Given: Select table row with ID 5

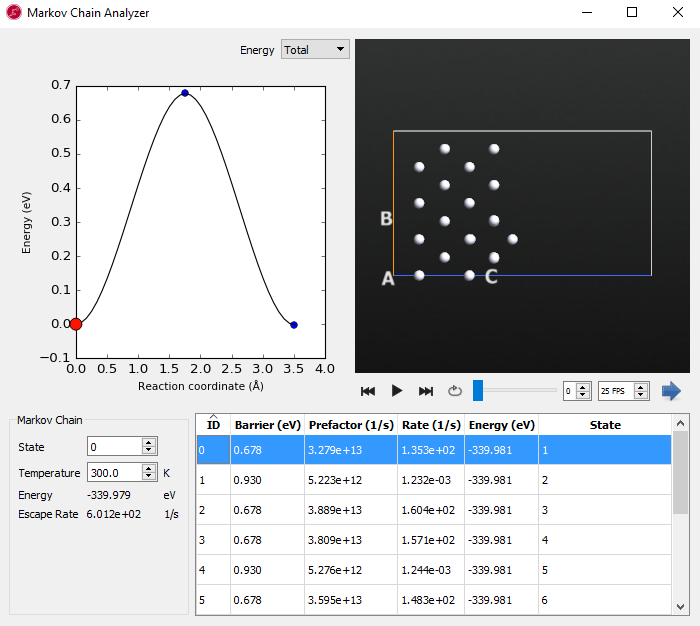Looking at the screenshot, I should tap(434, 600).
